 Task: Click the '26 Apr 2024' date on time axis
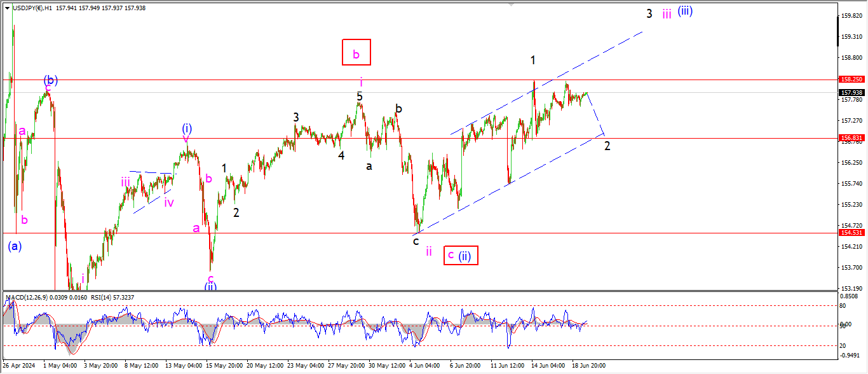21,366
